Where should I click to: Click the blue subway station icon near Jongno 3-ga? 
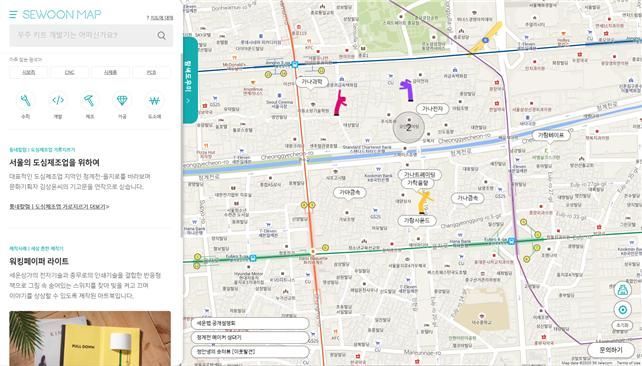coord(295,64)
